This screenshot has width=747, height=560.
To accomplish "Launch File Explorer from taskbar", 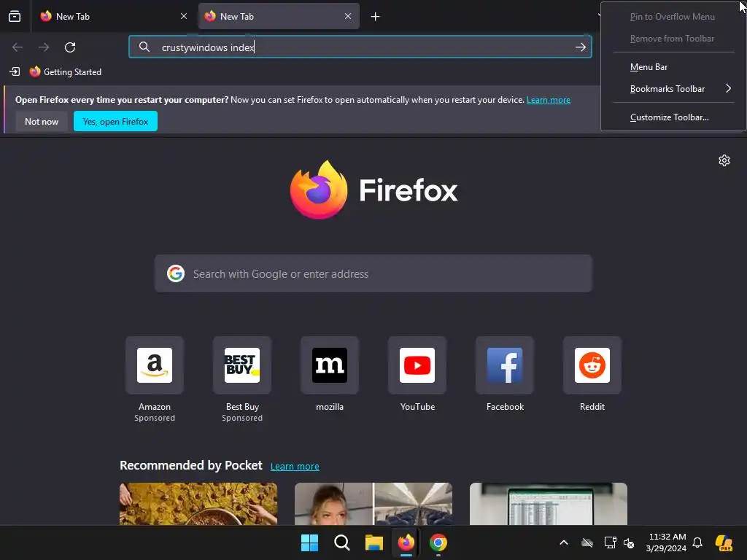I will 374,542.
